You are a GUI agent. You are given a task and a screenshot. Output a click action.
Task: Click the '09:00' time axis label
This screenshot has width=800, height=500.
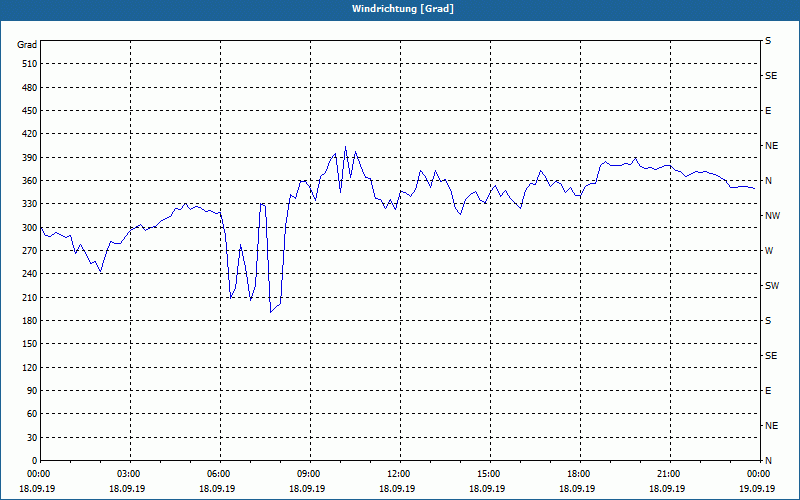308,474
